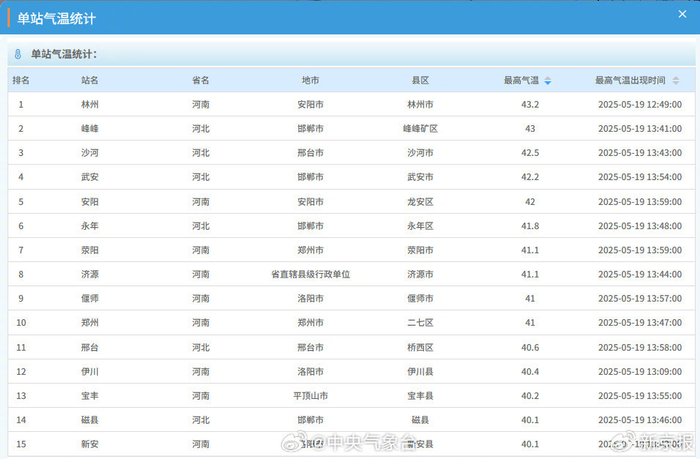Click time 2025-05-19 13:54:00
Viewport: 700px width, 459px height.
(x=640, y=177)
